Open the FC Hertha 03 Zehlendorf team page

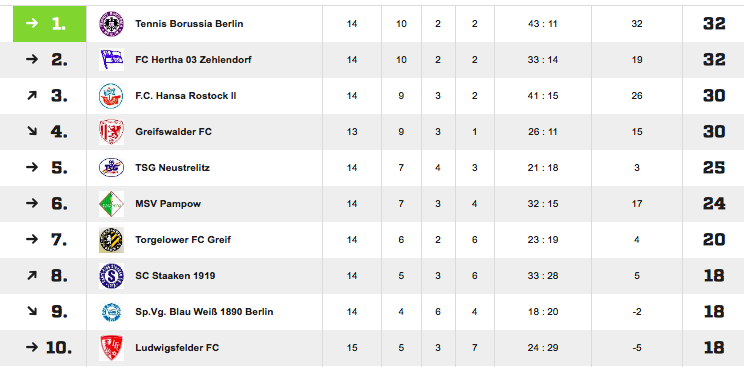pos(193,60)
